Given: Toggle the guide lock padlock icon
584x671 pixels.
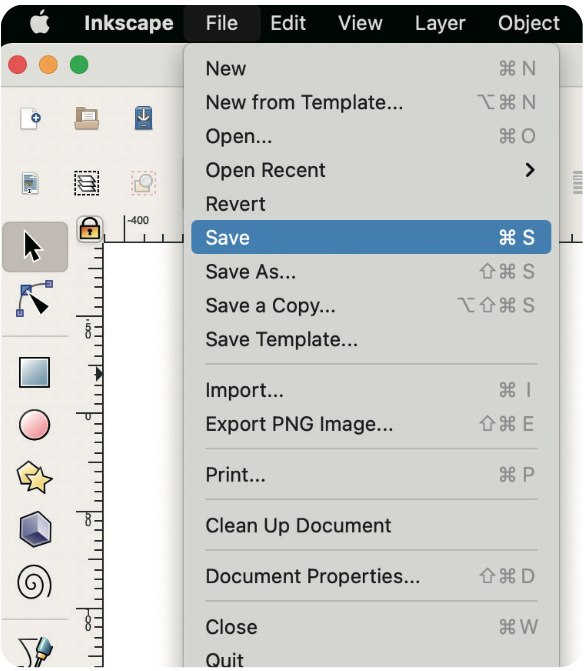Looking at the screenshot, I should (x=89, y=229).
